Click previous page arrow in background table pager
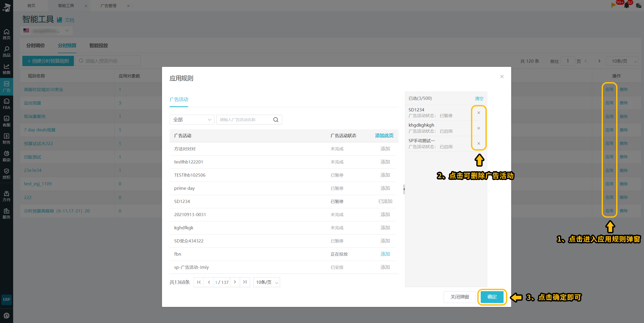Image resolution: width=644 pixels, height=323 pixels. coord(586,61)
